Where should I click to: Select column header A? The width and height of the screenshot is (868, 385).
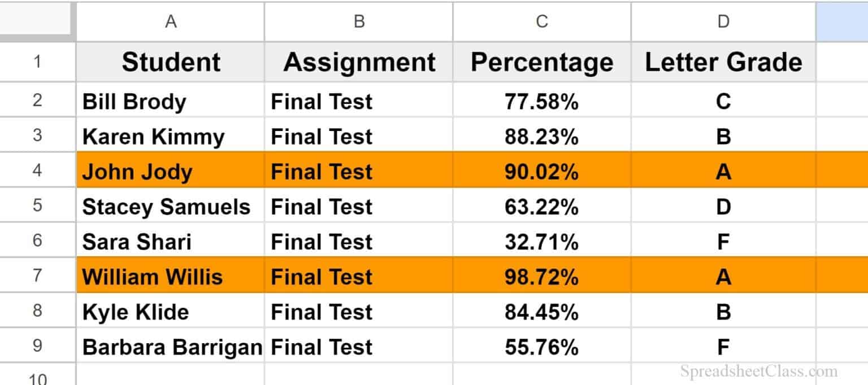[170, 21]
